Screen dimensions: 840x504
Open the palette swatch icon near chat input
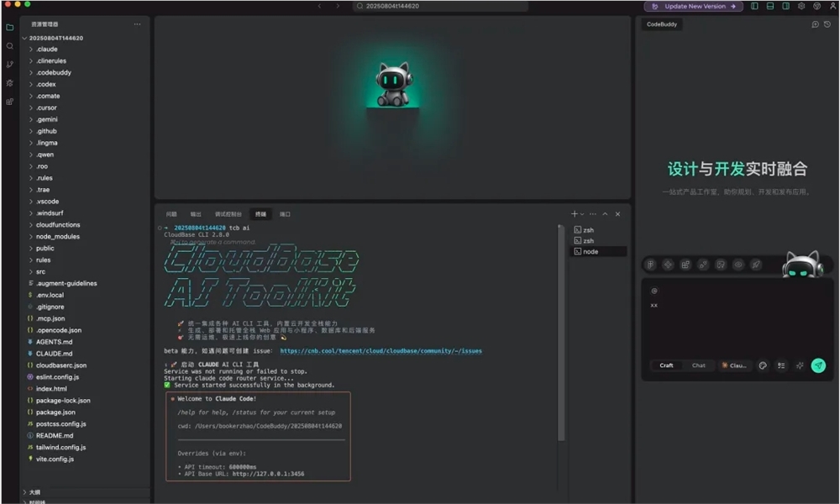pos(763,365)
